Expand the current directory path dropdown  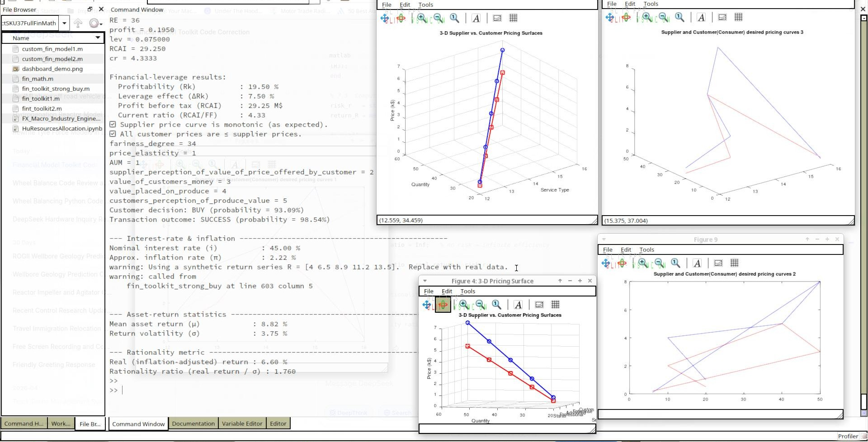(x=64, y=23)
